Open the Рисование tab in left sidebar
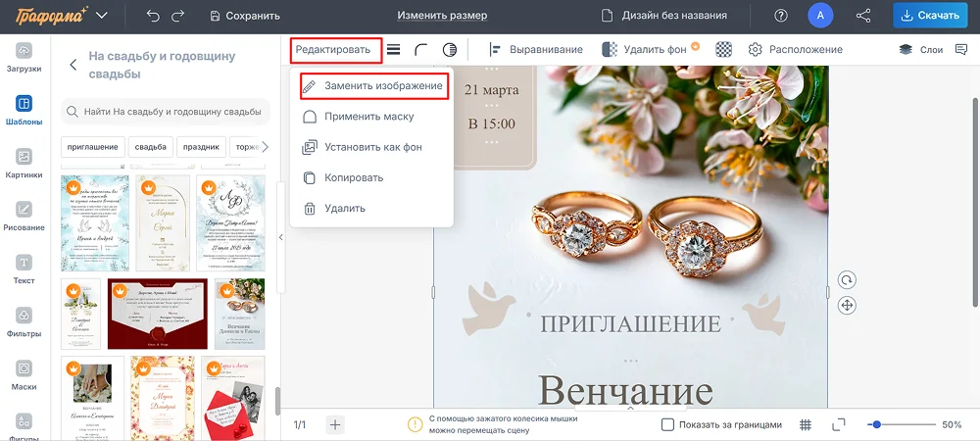 coord(24,216)
